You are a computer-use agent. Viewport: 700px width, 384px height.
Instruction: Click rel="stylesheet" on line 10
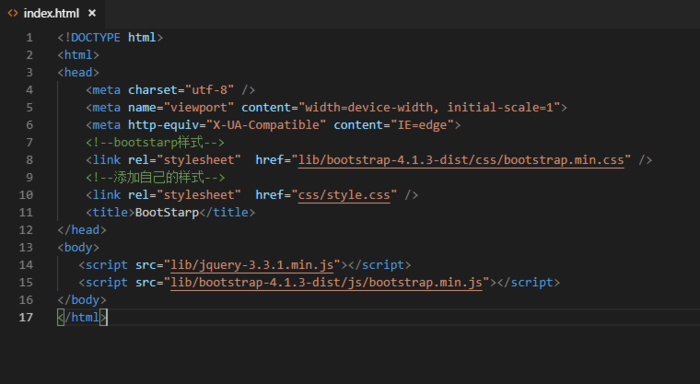185,195
